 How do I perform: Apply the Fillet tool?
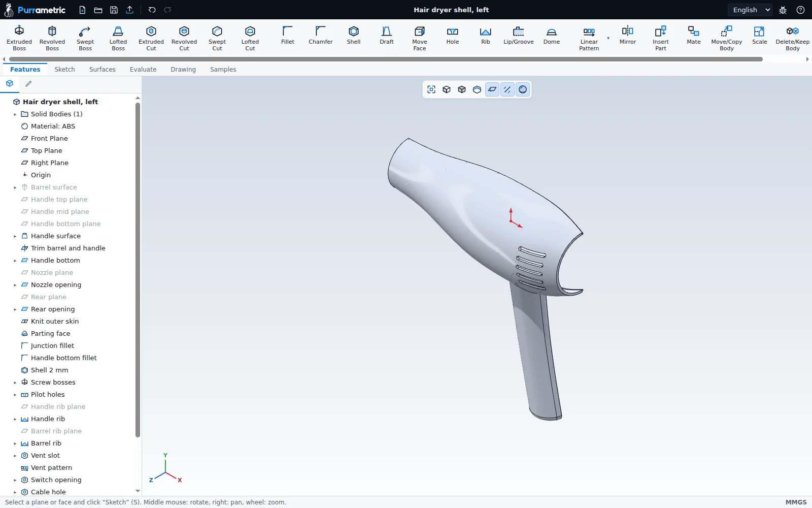tap(288, 35)
